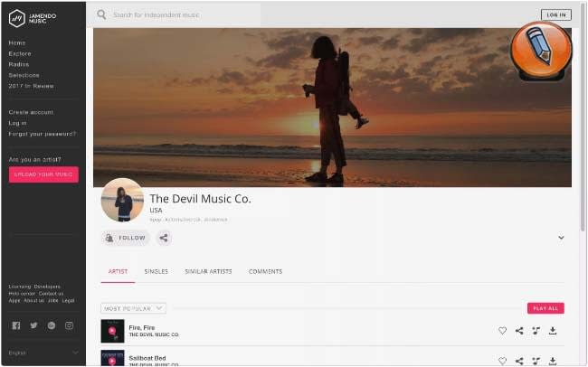Go to Home in sidebar

pyautogui.click(x=17, y=42)
